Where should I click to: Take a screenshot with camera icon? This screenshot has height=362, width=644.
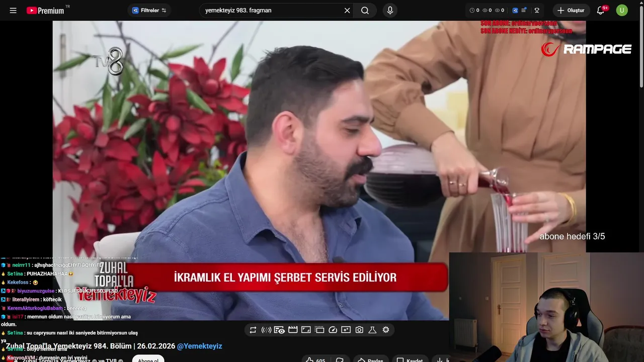(359, 330)
